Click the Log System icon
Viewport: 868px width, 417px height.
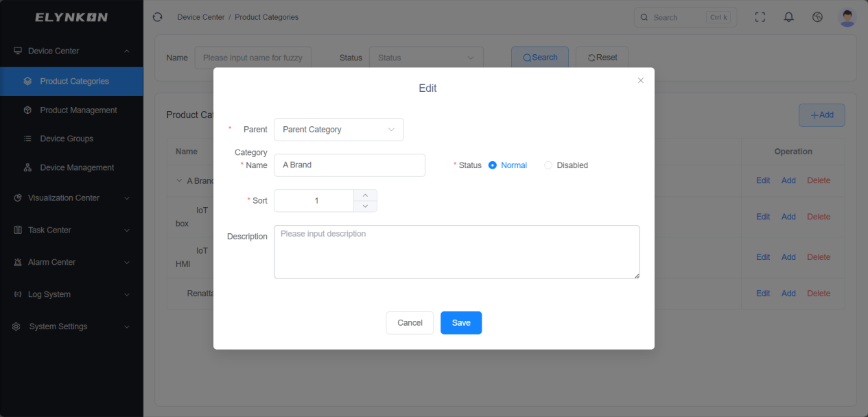(18, 294)
